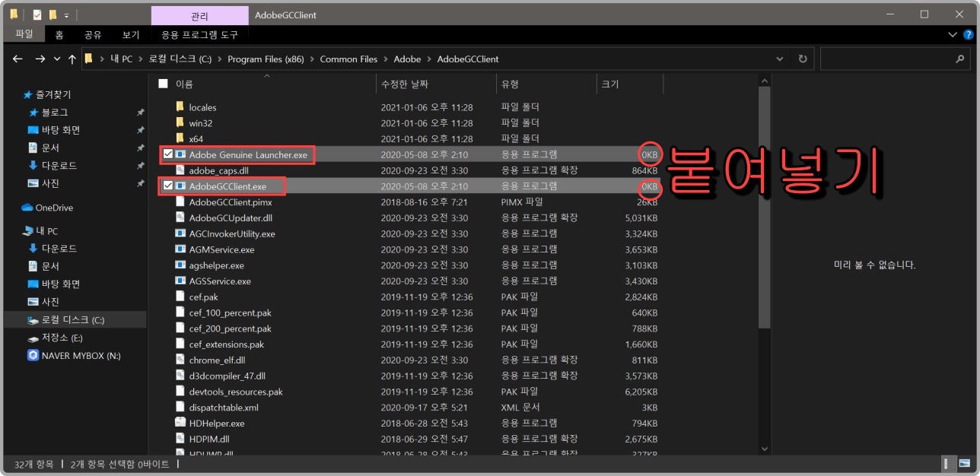Screen dimensions: 980x476
Task: Switch to the 홈 ribbon tab
Action: (59, 34)
